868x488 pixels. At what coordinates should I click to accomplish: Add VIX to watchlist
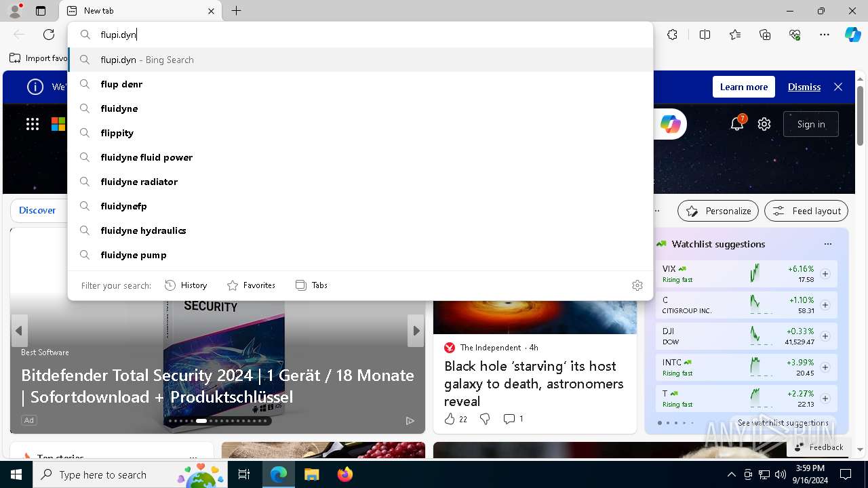click(x=825, y=274)
